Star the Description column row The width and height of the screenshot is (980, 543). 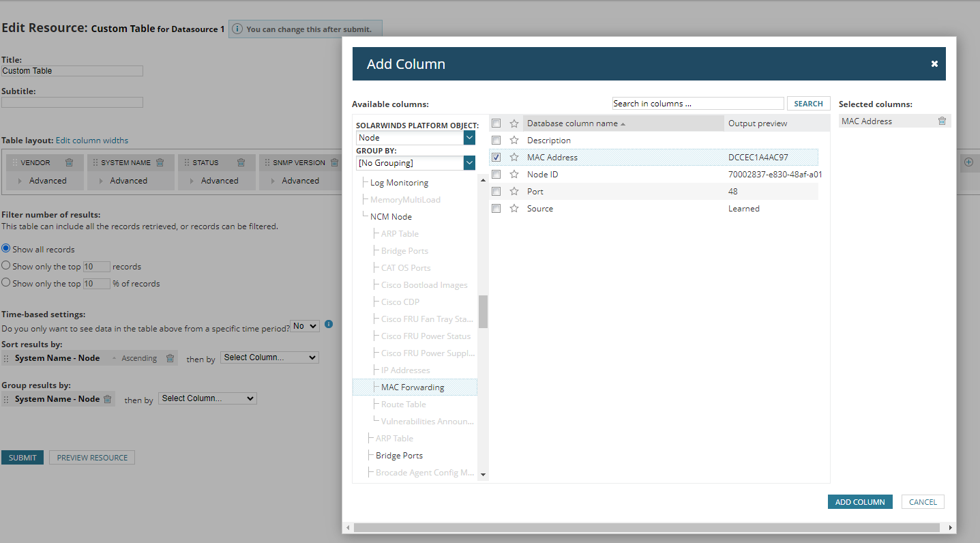coord(514,141)
